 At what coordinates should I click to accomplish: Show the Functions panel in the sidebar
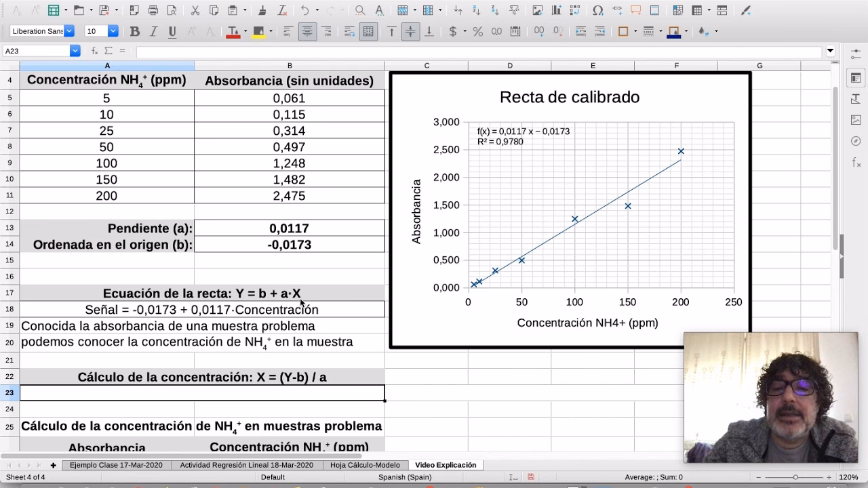856,161
